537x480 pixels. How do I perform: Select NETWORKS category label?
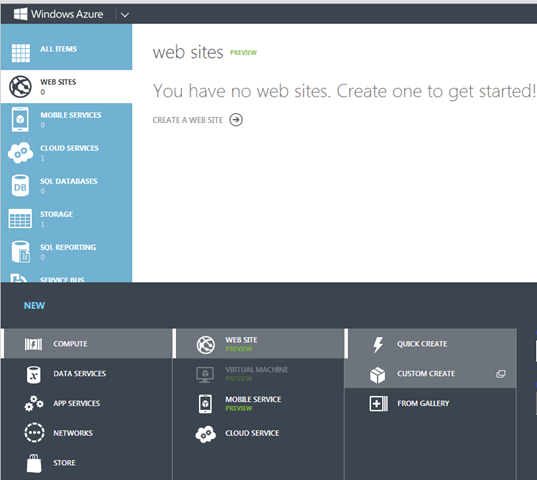coord(73,433)
